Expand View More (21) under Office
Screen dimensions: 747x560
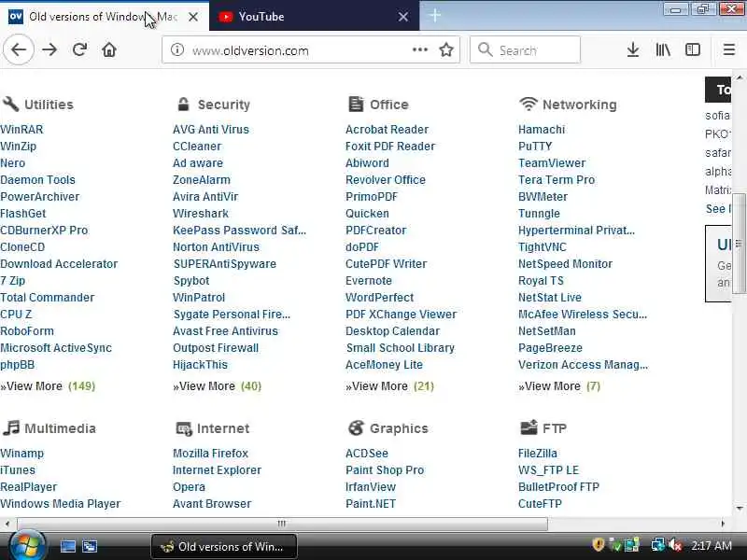389,386
